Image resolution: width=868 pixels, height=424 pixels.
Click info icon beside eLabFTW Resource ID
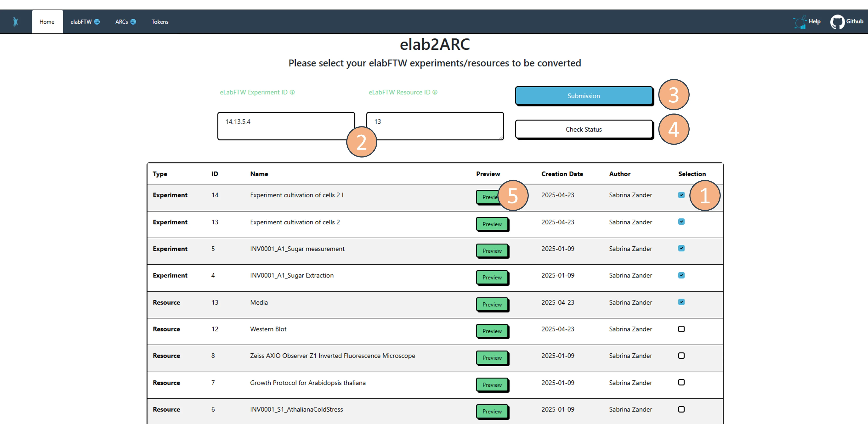coord(435,92)
